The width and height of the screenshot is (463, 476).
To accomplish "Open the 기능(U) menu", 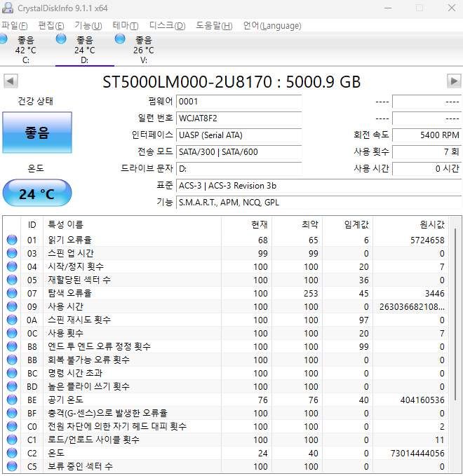I will (88, 26).
